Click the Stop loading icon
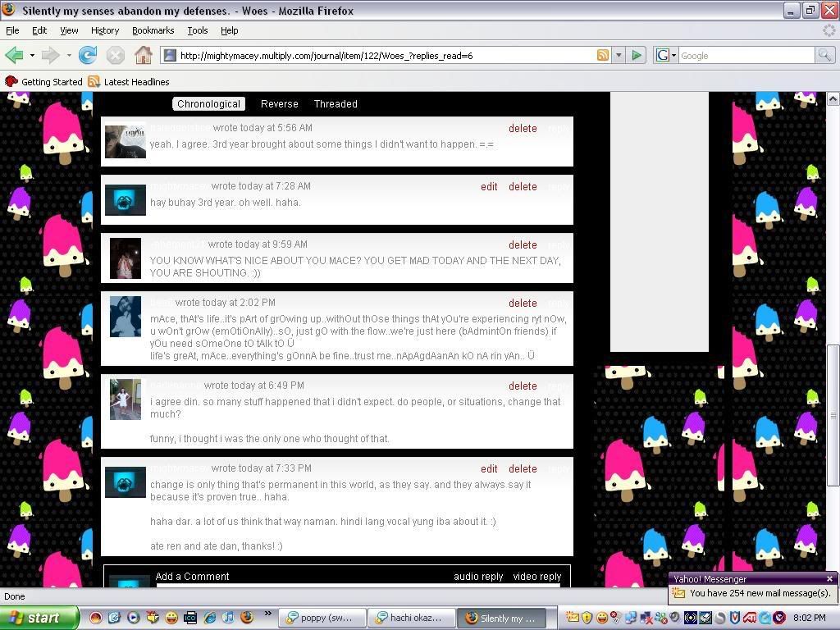This screenshot has height=630, width=840. tap(116, 56)
